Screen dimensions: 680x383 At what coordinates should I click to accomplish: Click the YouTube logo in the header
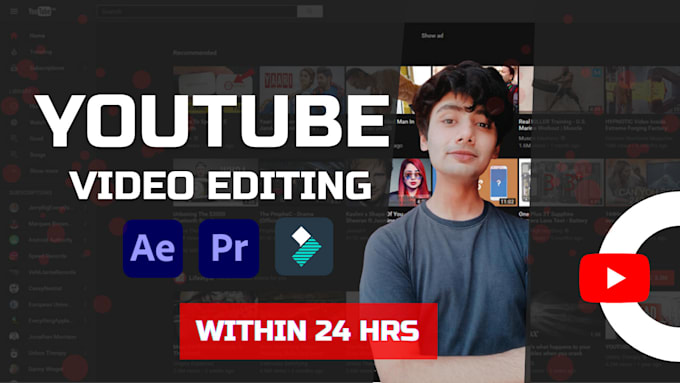coord(42,11)
